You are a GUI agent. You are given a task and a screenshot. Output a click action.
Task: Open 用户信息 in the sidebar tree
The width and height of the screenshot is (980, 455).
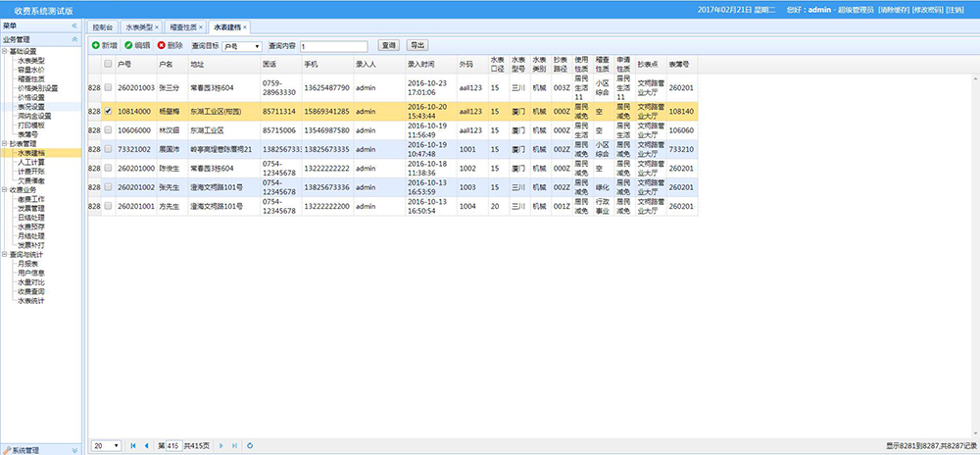[x=31, y=274]
